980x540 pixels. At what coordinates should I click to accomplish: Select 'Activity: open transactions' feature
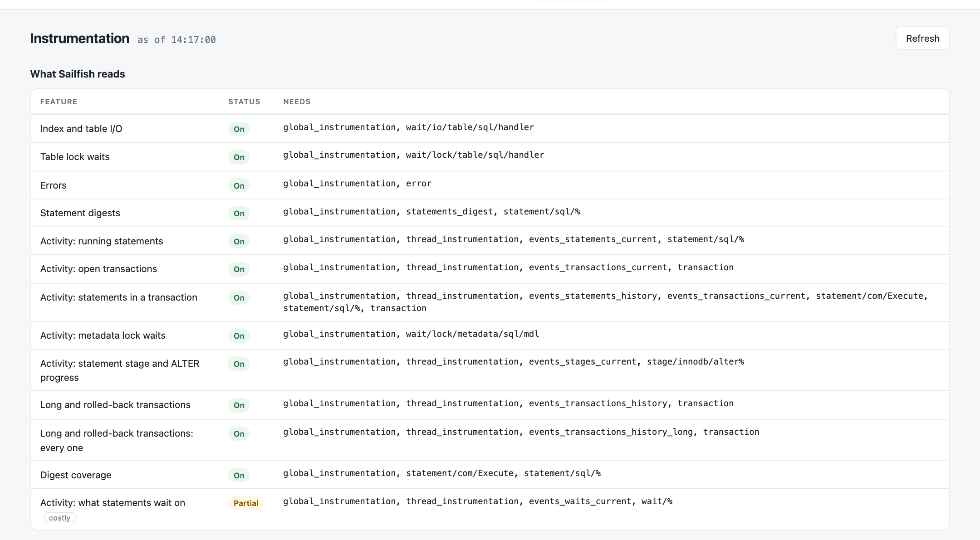pyautogui.click(x=98, y=269)
